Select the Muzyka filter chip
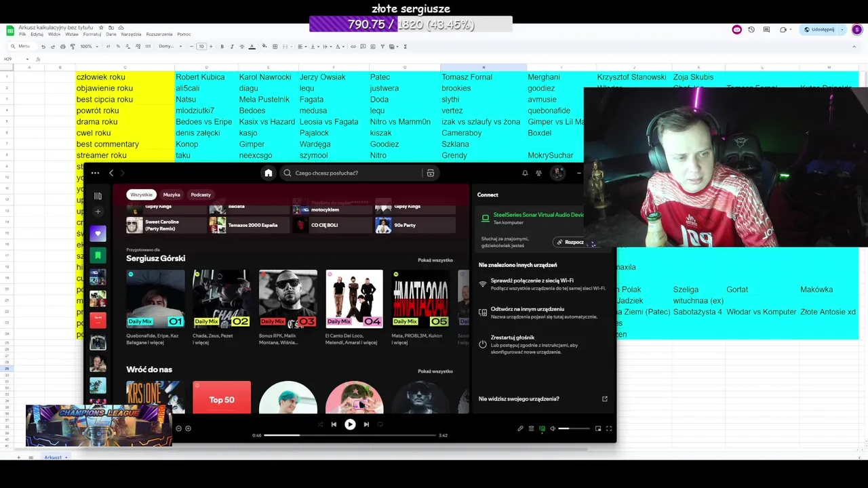 click(x=172, y=195)
